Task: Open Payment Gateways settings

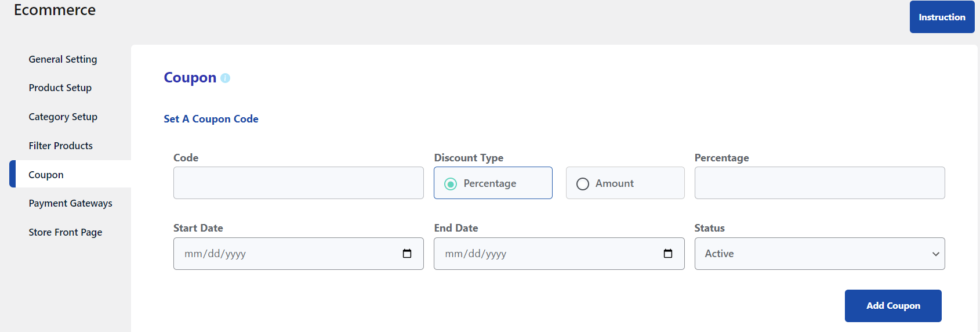Action: click(71, 203)
